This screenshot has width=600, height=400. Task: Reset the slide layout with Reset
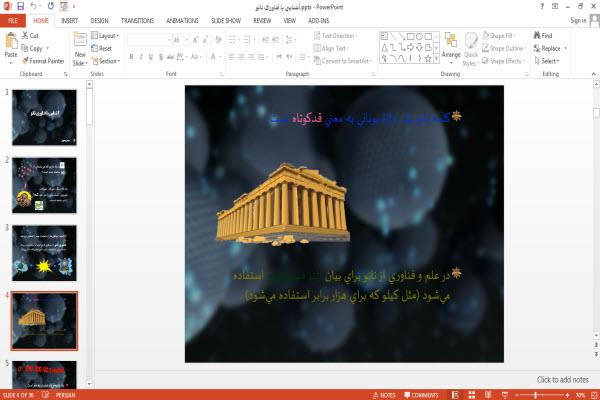pos(102,48)
